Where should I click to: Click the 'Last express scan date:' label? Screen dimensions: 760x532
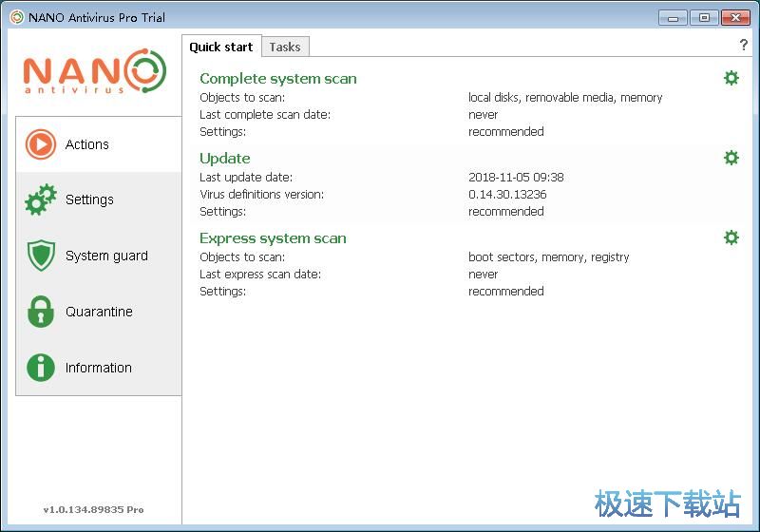click(260, 275)
